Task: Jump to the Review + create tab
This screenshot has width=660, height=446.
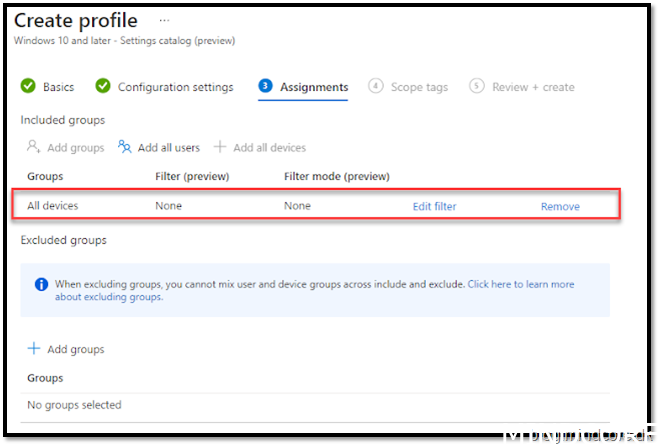Action: (x=533, y=87)
